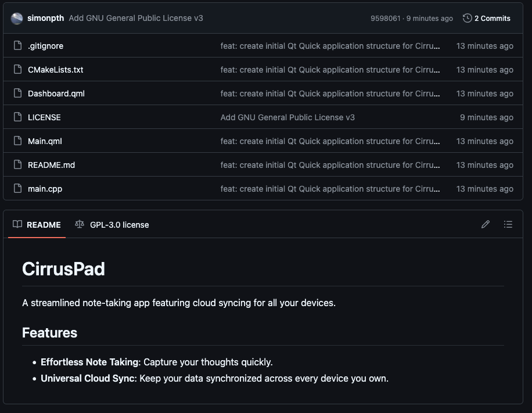532x413 pixels.
Task: Click the file icon beside .gitignore
Action: (17, 46)
